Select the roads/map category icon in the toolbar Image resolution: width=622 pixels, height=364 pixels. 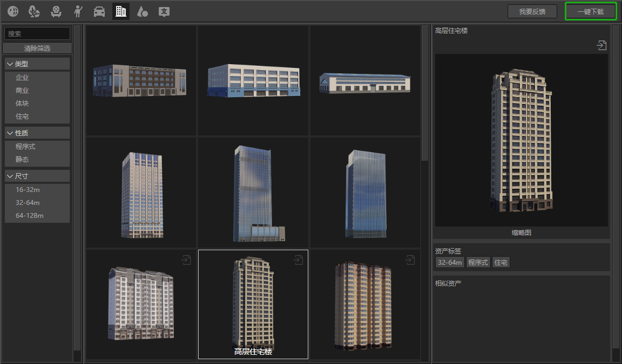click(x=12, y=11)
